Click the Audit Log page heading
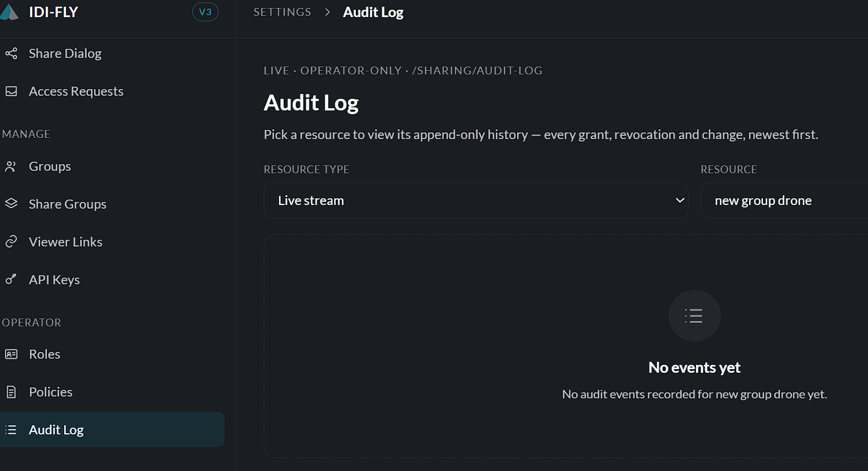 pos(311,102)
